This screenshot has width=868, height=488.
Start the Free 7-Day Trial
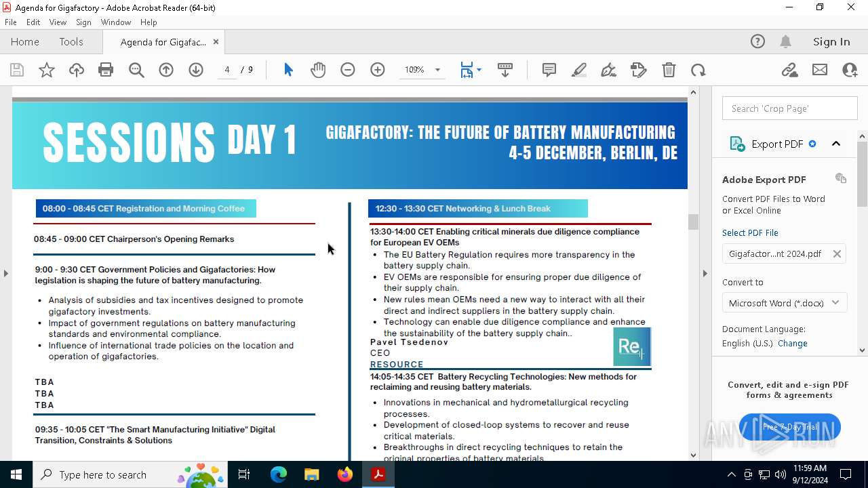(790, 427)
